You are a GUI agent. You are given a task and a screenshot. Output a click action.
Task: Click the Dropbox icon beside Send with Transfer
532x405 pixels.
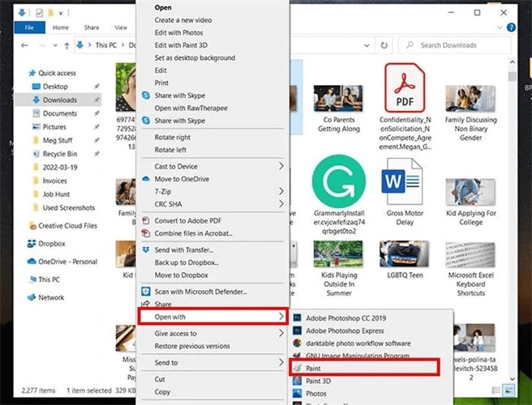point(146,249)
